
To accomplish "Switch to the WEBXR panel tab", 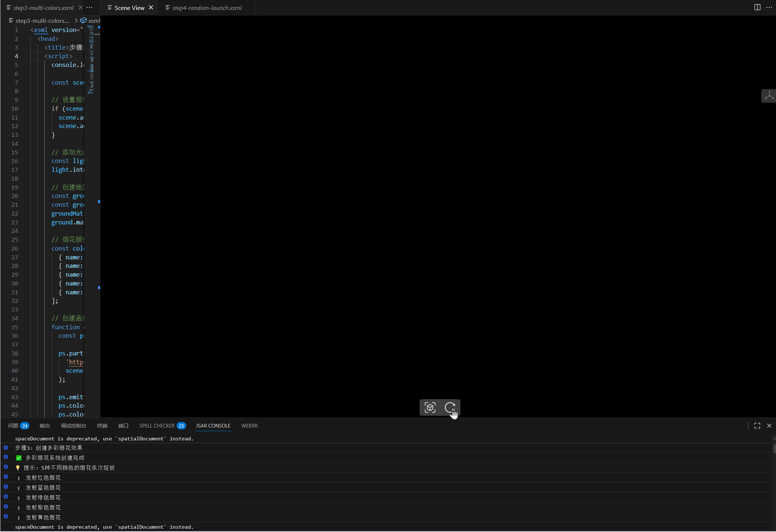I will coord(249,426).
